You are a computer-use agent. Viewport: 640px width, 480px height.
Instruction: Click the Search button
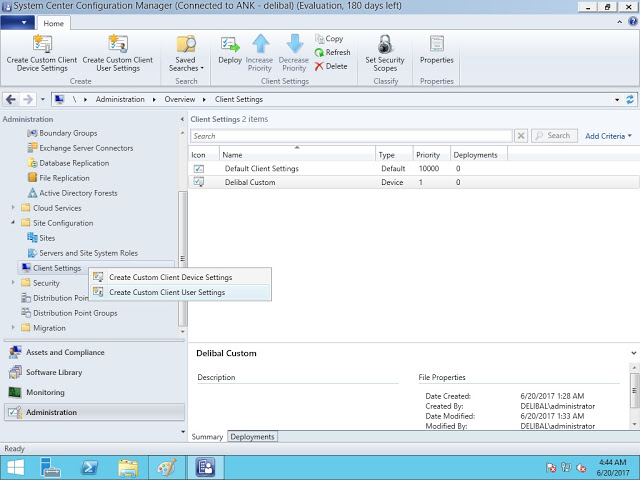tap(553, 136)
